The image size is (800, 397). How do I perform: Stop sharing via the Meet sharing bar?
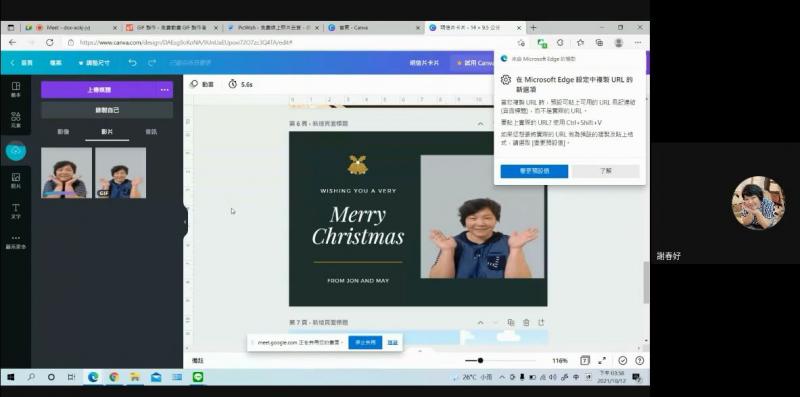[x=365, y=342]
